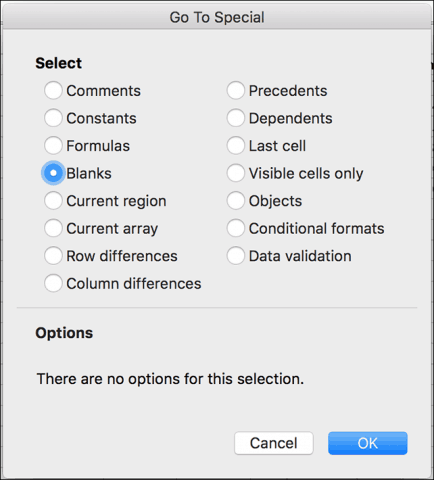This screenshot has height=480, width=434.
Task: Choose the Constants option
Action: pos(53,118)
